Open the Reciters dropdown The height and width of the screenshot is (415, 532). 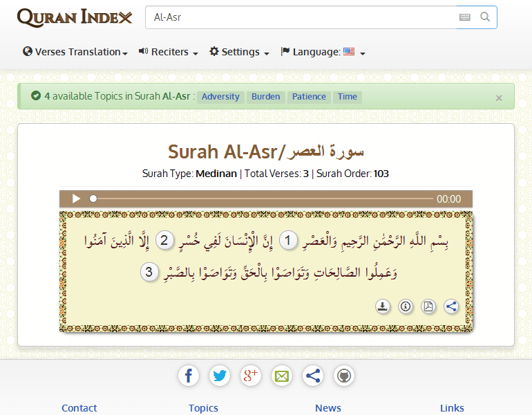pyautogui.click(x=169, y=52)
